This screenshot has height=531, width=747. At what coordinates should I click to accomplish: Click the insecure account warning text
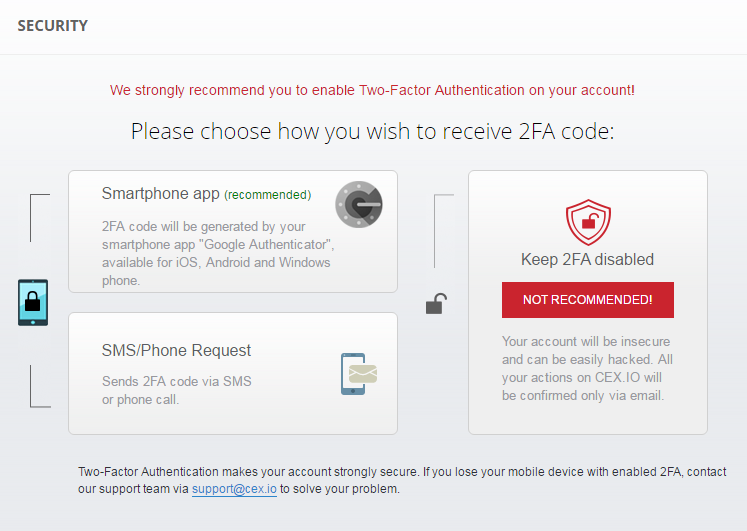coord(587,368)
